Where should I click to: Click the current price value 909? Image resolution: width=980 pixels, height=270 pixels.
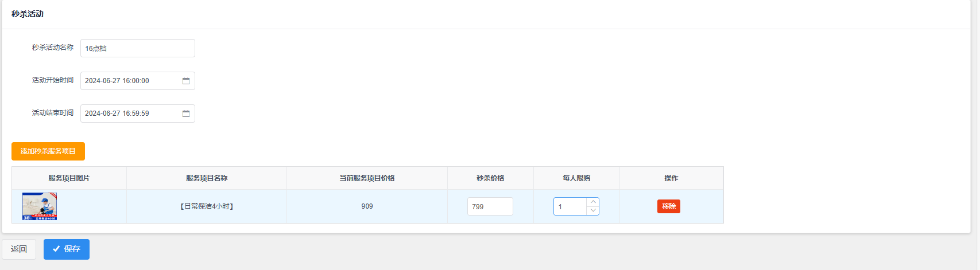click(367, 206)
